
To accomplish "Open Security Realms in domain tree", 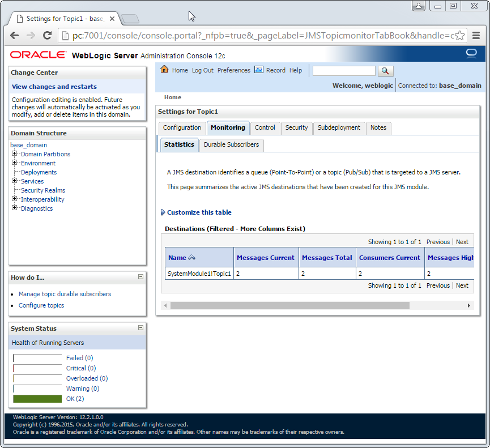I will [43, 190].
